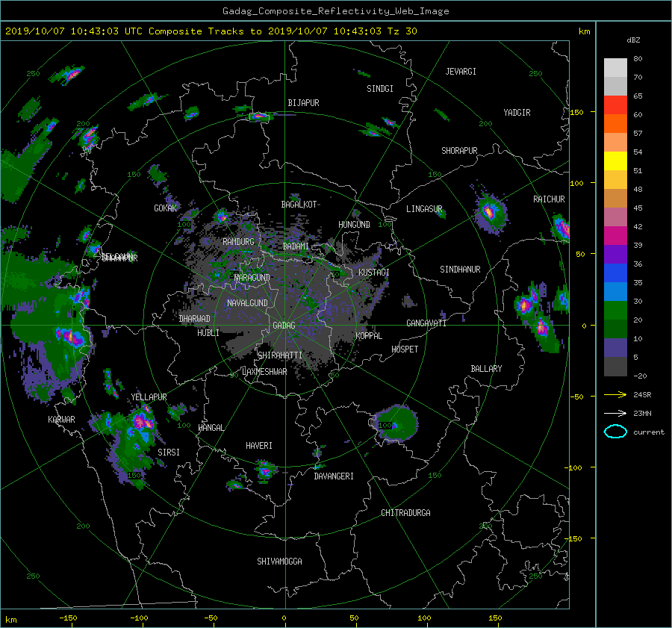Click the KOPPAL city label
This screenshot has width=672, height=628.
(x=369, y=336)
